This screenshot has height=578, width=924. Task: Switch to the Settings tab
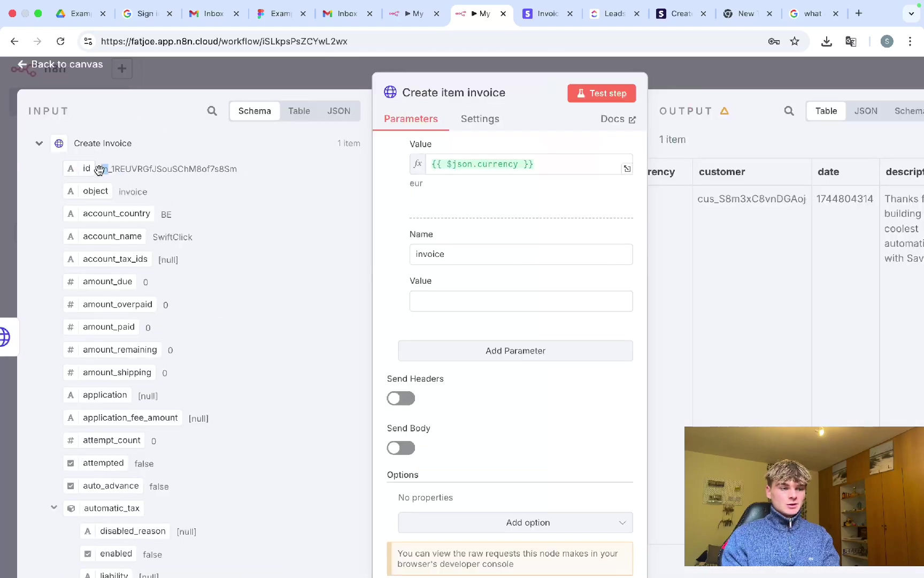click(480, 119)
